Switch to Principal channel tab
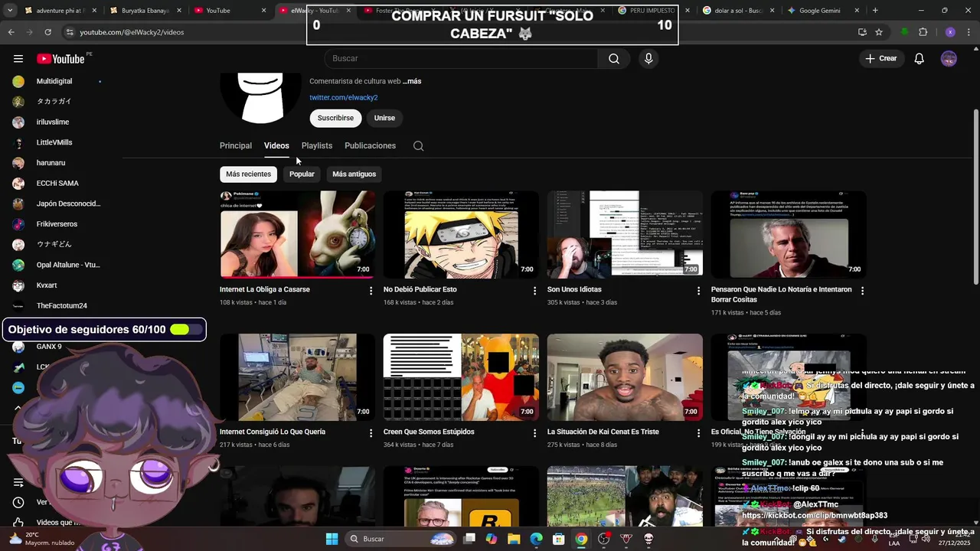Screen dimensions: 980x551 (x=236, y=145)
